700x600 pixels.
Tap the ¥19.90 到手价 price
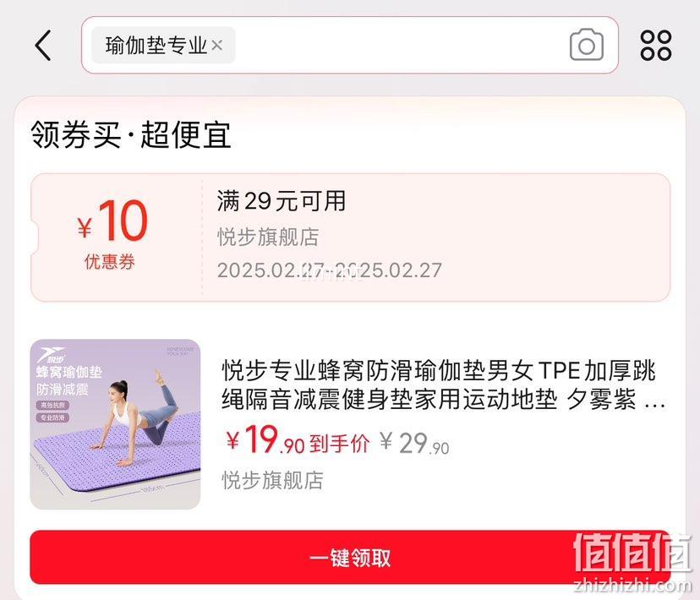pyautogui.click(x=298, y=440)
